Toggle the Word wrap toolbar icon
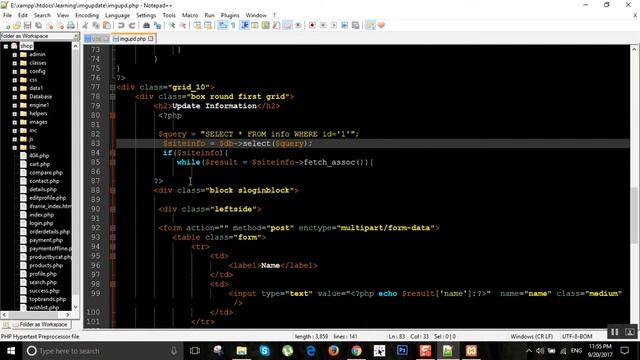Image resolution: width=640 pixels, height=360 pixels. coord(222,26)
